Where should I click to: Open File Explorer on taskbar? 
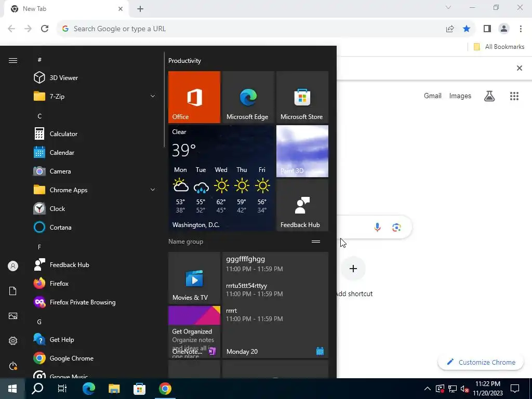114,389
